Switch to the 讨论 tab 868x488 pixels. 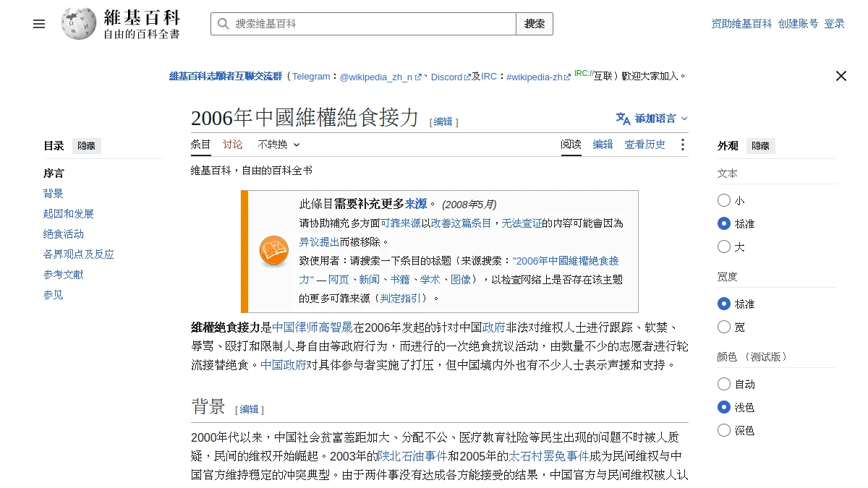233,145
